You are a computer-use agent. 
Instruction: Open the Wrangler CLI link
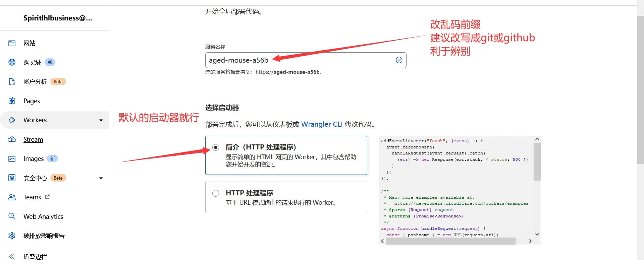(322, 124)
